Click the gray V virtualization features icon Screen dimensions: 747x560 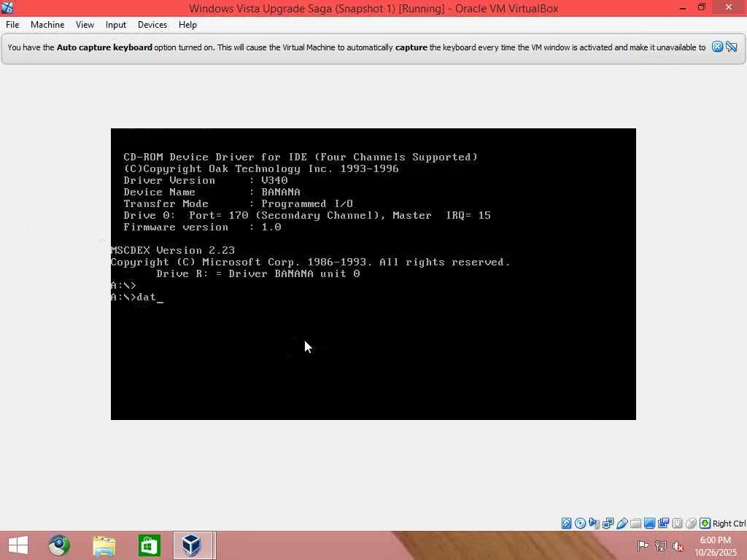click(677, 524)
